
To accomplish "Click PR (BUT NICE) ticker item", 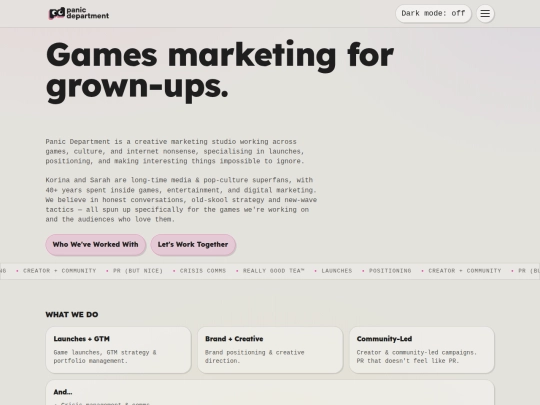I will click(138, 271).
